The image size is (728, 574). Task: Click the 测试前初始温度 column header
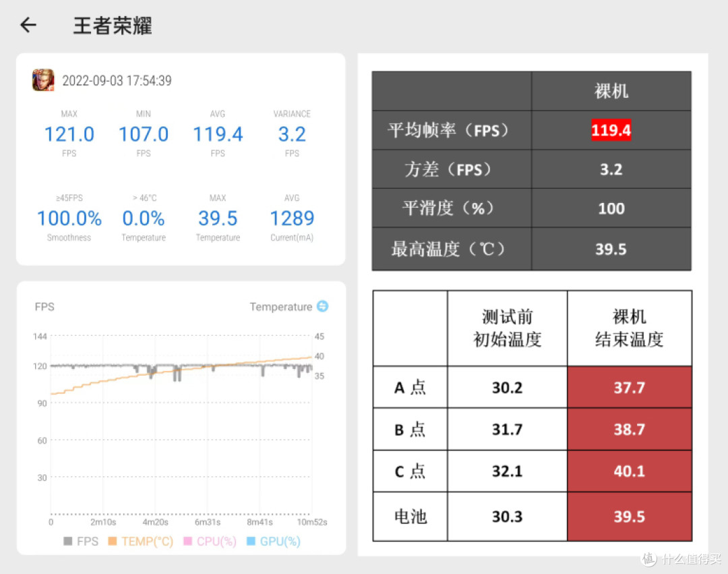[507, 328]
